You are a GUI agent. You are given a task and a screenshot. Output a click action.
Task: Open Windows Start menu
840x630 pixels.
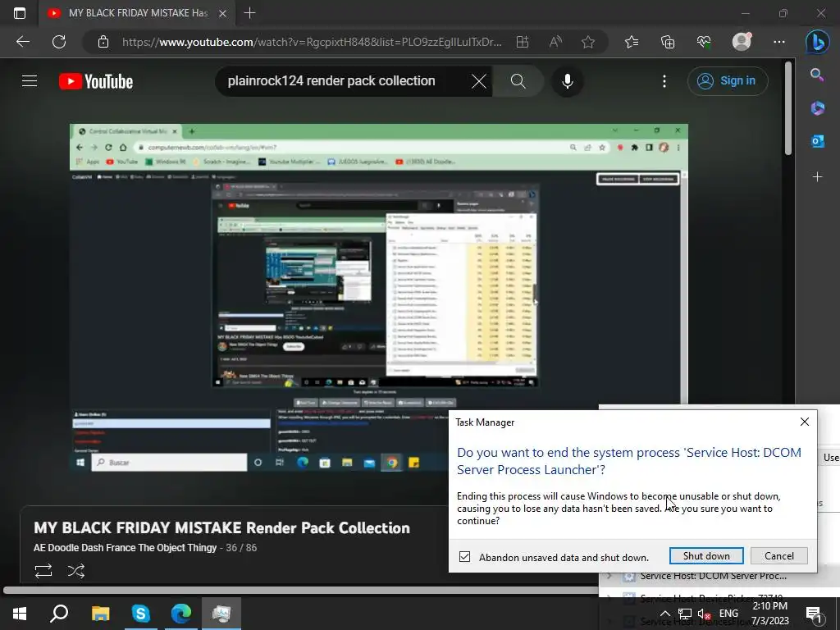[20, 614]
